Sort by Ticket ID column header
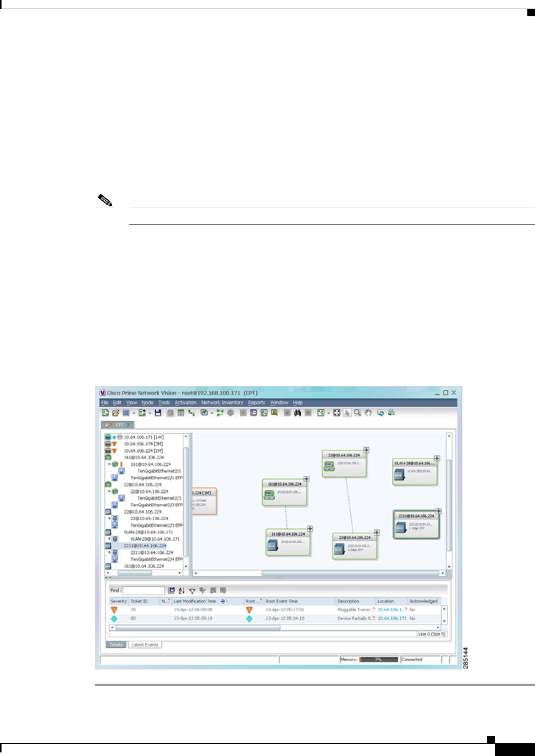This screenshot has height=756, width=535. [145, 601]
